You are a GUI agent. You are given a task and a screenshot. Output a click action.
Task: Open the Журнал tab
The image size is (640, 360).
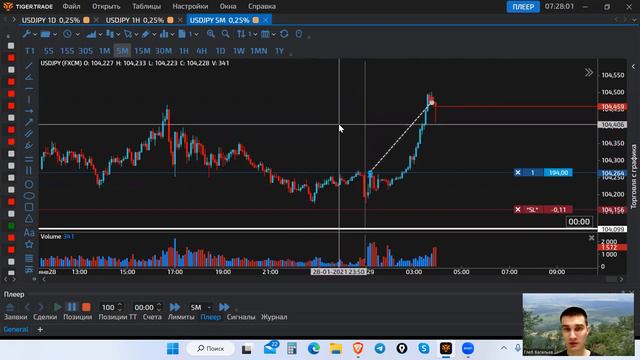[274, 317]
